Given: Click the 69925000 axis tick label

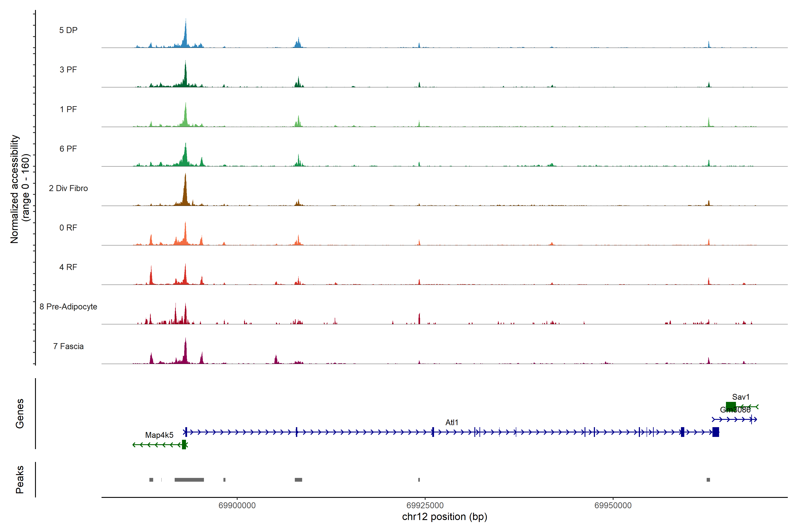Looking at the screenshot, I should coord(425,506).
